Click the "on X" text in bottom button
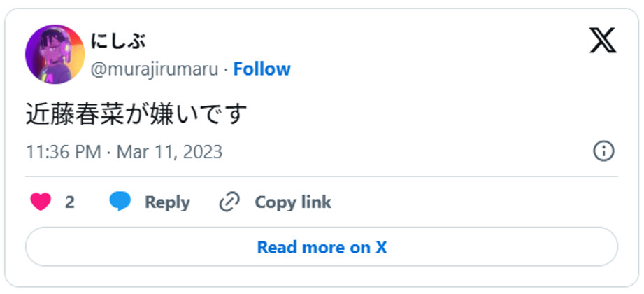The image size is (644, 294). (371, 247)
